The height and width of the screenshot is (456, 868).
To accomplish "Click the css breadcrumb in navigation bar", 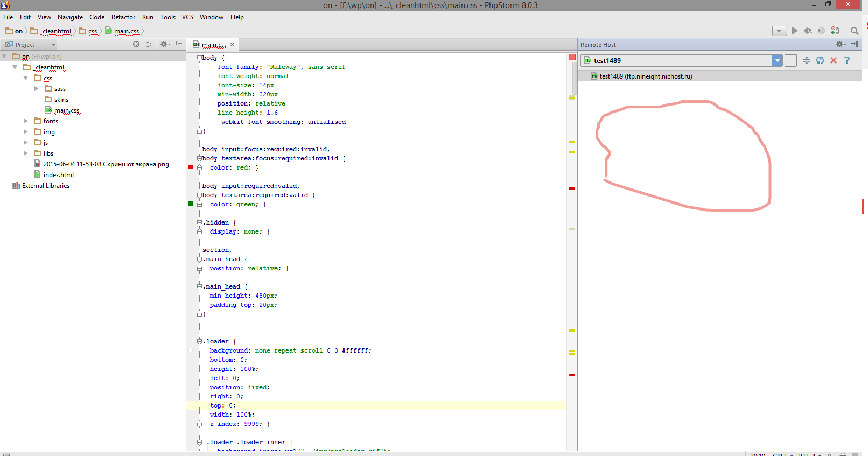I will click(88, 31).
